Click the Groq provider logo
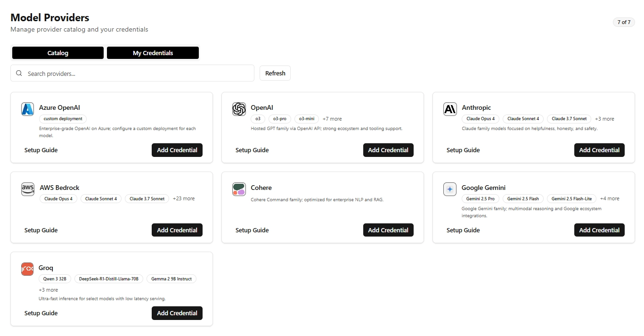This screenshot has width=644, height=336. coord(27,269)
